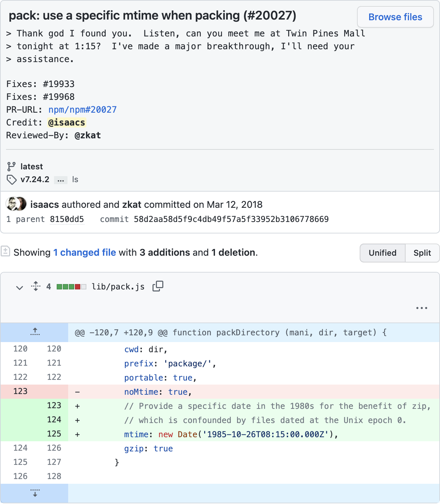Image resolution: width=440 pixels, height=504 pixels.
Task: Click the tag icon beside v7.24.2
Action: 11,179
